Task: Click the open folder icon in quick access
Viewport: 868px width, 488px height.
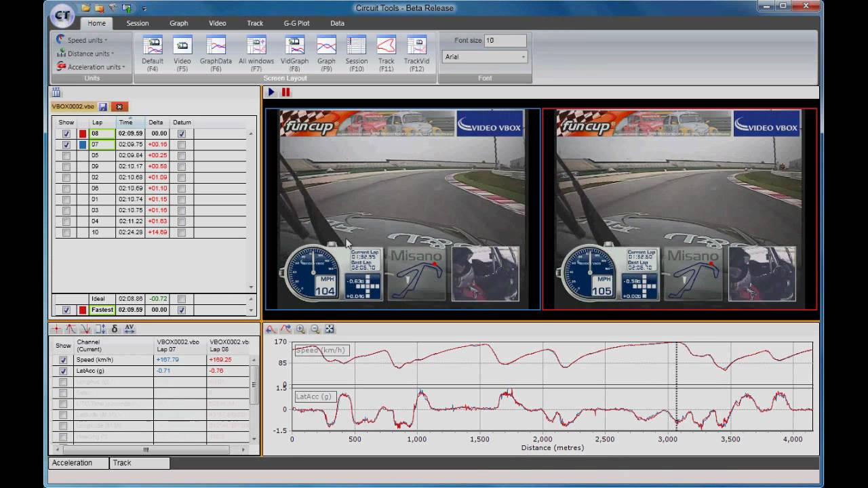Action: (x=86, y=8)
